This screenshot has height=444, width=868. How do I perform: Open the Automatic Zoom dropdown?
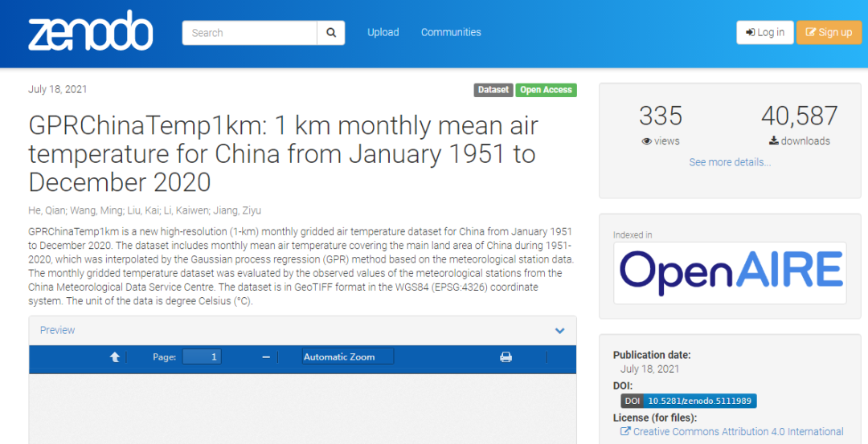click(x=348, y=356)
